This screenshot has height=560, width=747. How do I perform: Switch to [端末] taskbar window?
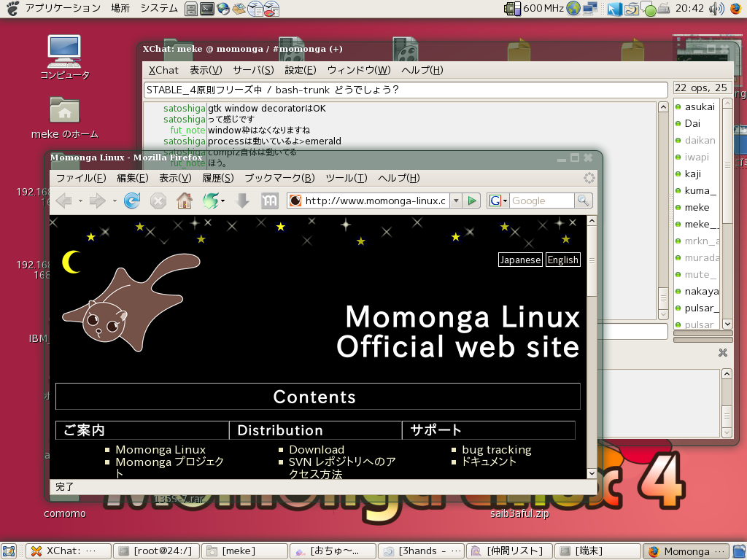[x=597, y=551]
